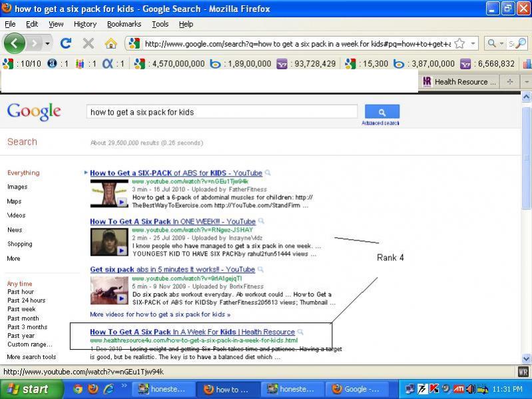Viewport: 532px width, 399px height.
Task: Click the blue Google search button
Action: coord(382,112)
